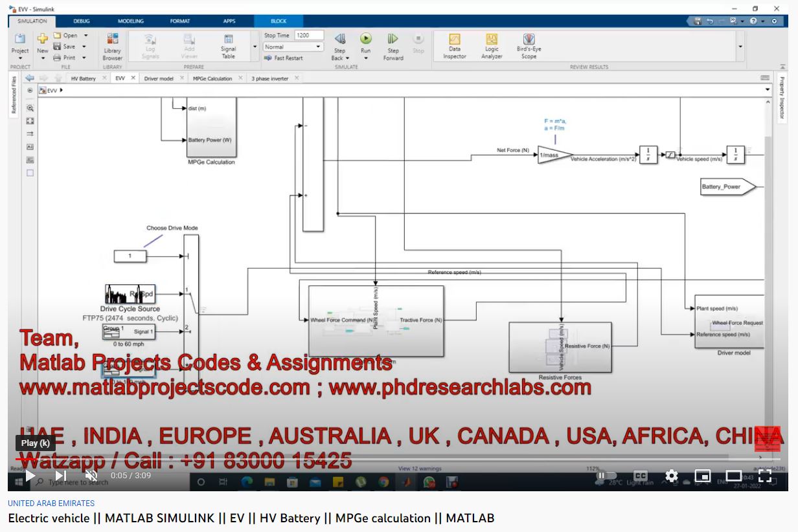Viewport: 798px width, 532px height.
Task: Toggle closed captions on the video
Action: coord(640,476)
